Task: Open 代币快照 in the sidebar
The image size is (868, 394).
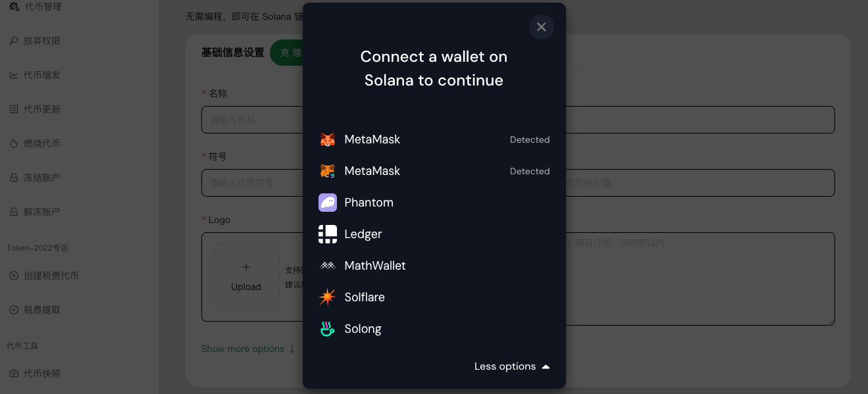Action: click(42, 374)
